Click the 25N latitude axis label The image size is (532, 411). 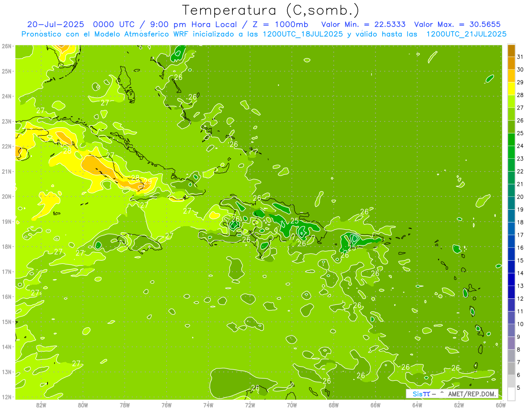pyautogui.click(x=7, y=71)
